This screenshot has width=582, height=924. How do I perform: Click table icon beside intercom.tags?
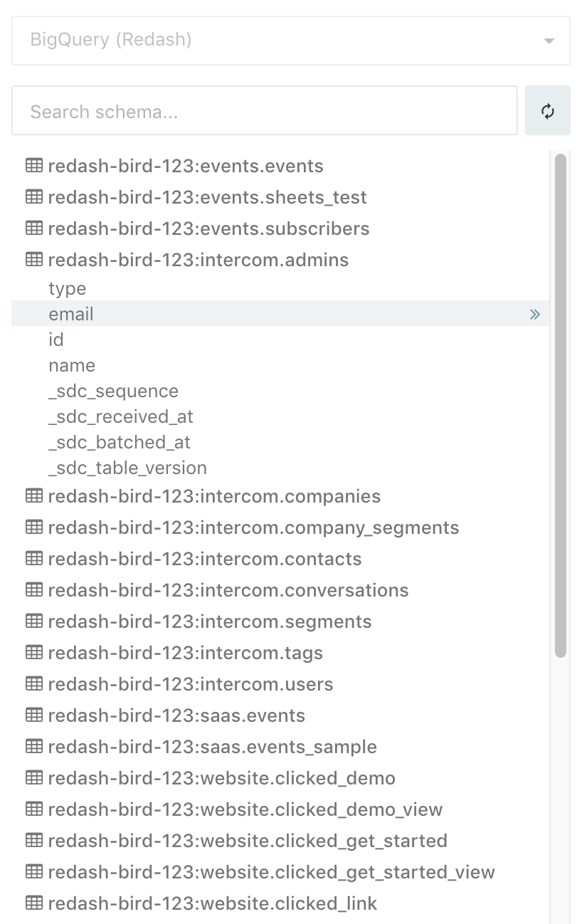point(33,653)
